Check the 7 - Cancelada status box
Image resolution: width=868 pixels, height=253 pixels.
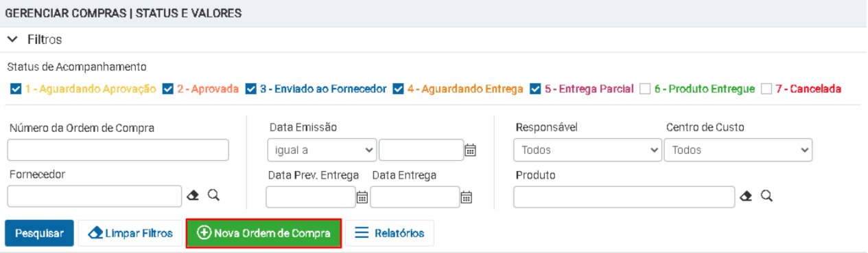pyautogui.click(x=766, y=89)
